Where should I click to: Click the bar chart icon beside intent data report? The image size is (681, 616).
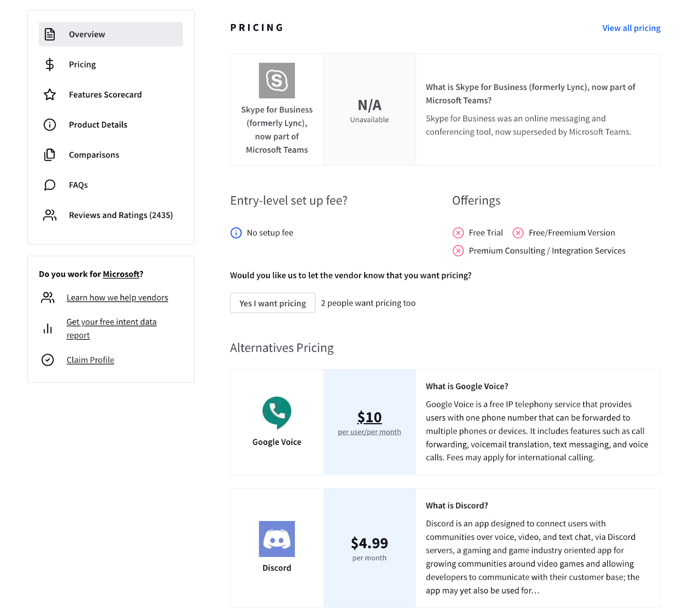point(48,329)
